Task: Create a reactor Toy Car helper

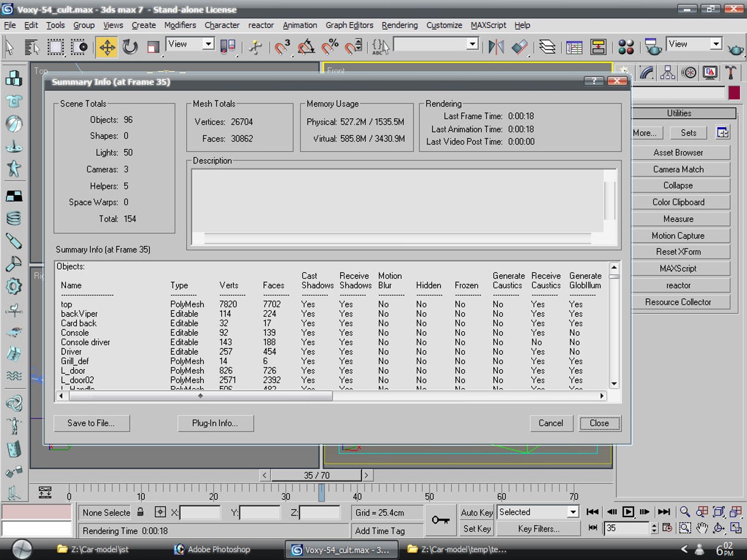Action: click(x=13, y=332)
